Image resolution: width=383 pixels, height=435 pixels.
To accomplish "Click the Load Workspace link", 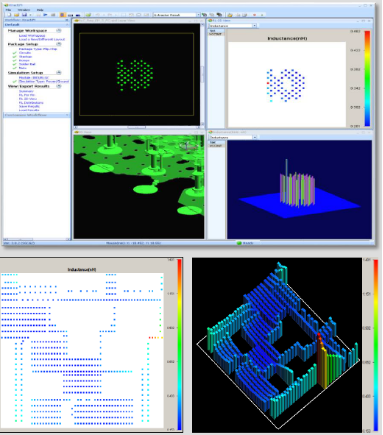I will click(32, 35).
